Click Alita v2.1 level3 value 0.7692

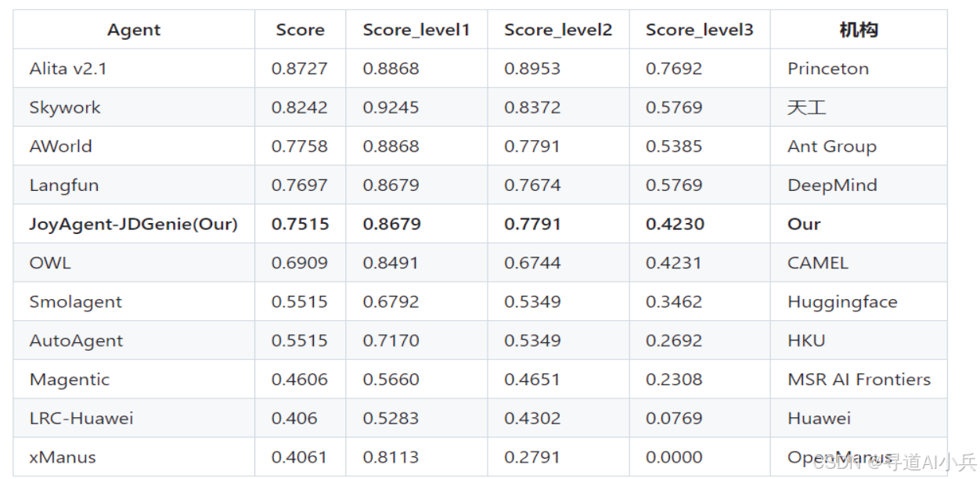[x=674, y=68]
